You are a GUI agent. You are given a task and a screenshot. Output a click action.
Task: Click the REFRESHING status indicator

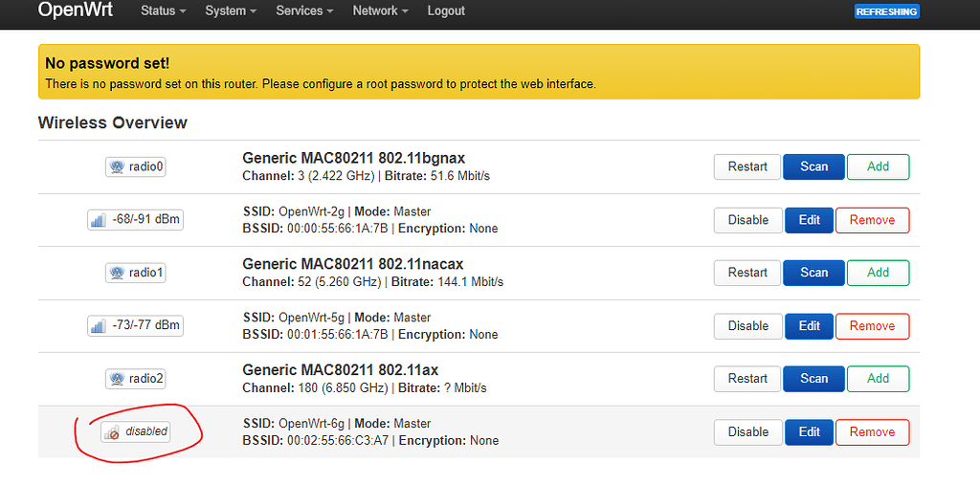pos(886,11)
